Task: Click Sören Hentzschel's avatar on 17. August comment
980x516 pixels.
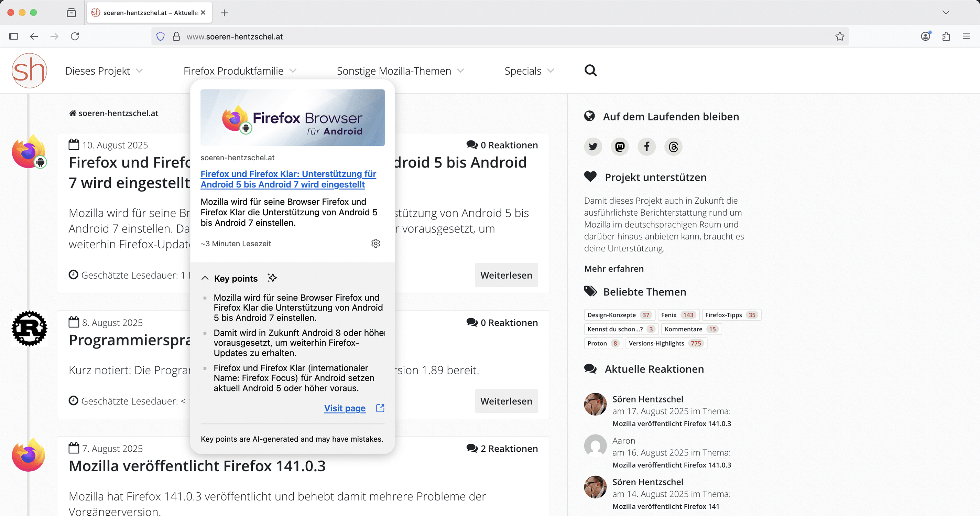Action: (x=595, y=404)
